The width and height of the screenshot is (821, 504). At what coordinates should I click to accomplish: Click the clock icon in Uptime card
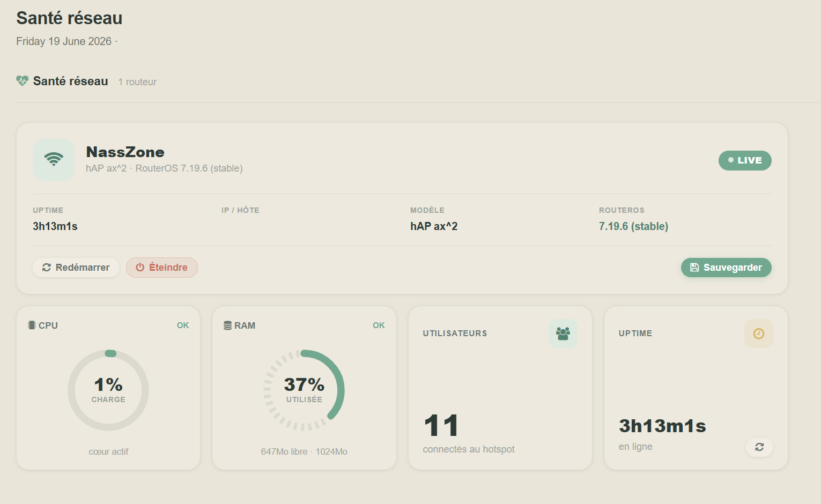759,333
